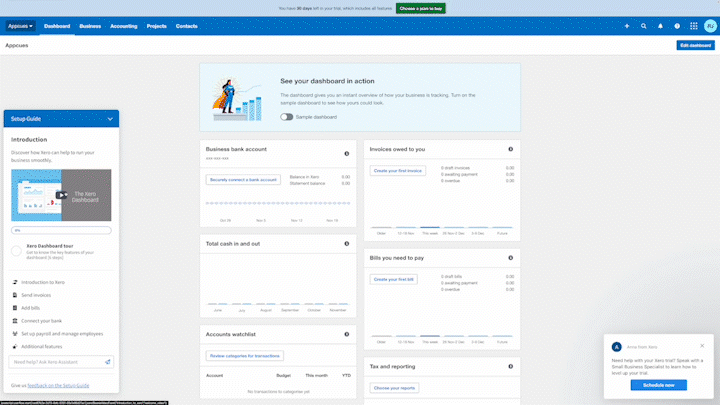Click the YTD column header
The image size is (720, 405).
(346, 376)
